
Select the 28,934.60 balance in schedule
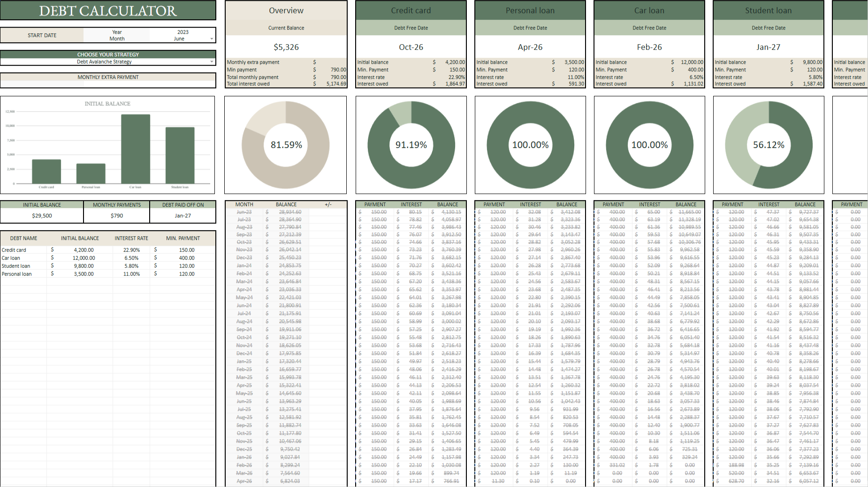[x=290, y=212]
